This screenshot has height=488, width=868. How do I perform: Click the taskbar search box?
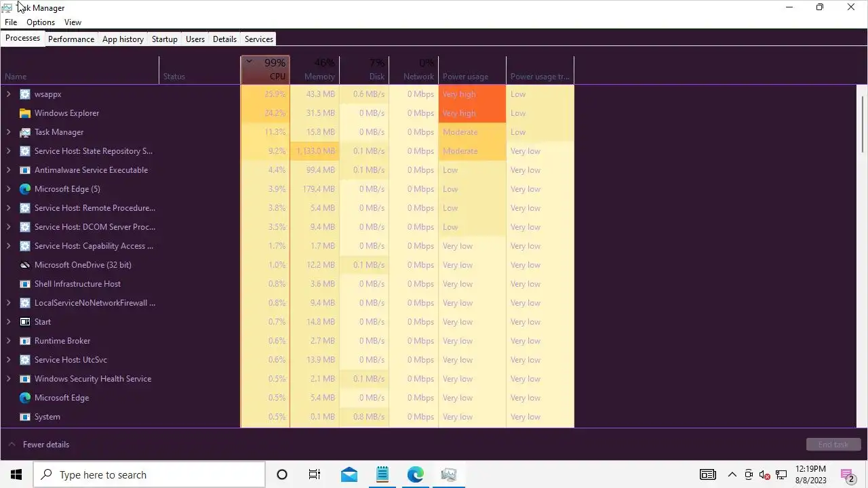149,474
